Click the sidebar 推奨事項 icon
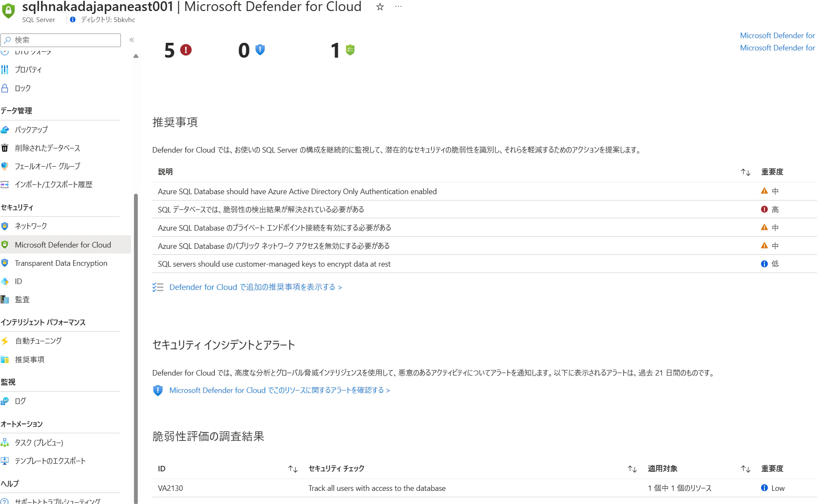The image size is (817, 504). point(5,359)
